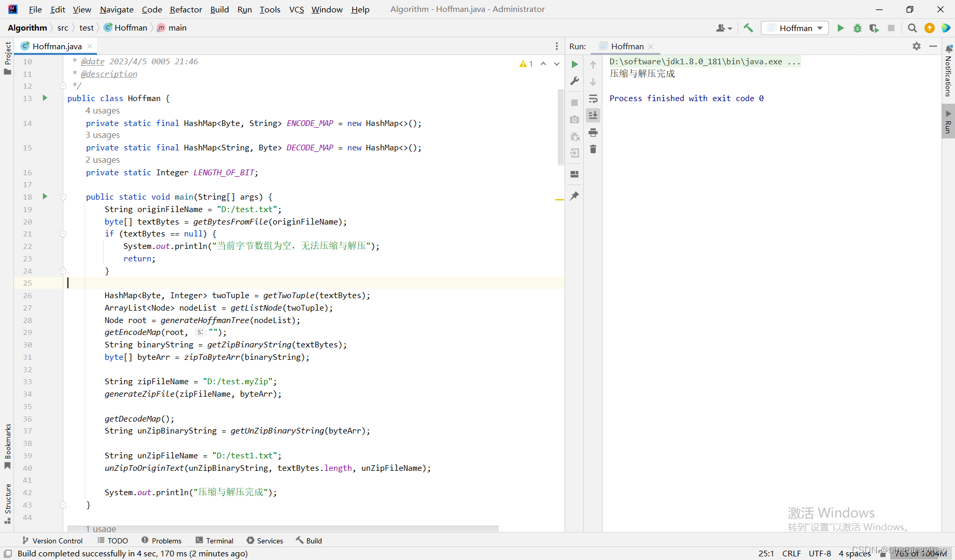Toggle the Notifications side panel
This screenshot has width=955, height=560.
click(x=948, y=71)
